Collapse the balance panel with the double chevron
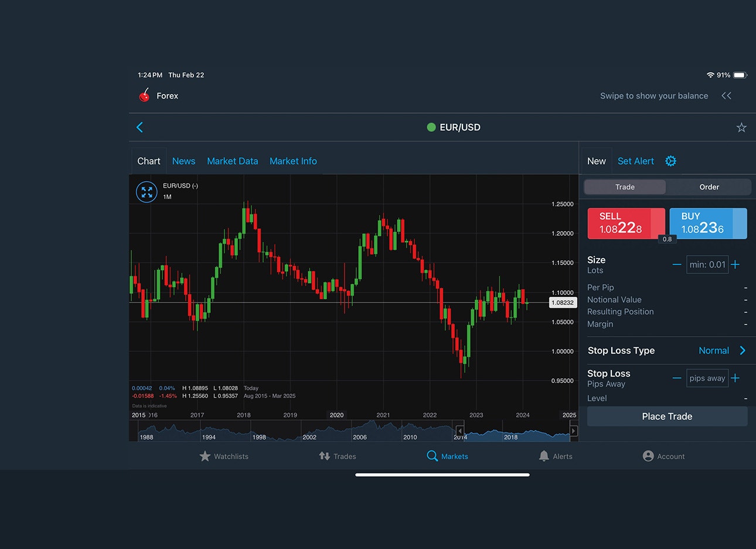The height and width of the screenshot is (549, 756). tap(726, 96)
